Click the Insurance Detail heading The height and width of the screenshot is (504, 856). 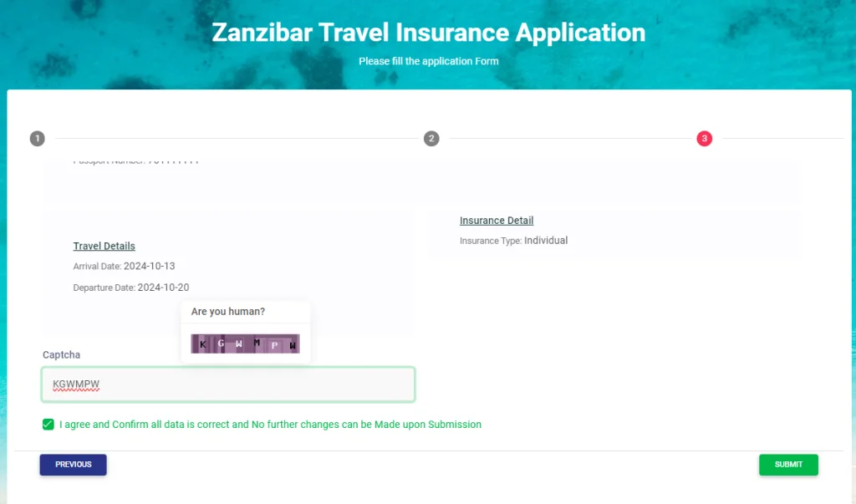click(497, 221)
